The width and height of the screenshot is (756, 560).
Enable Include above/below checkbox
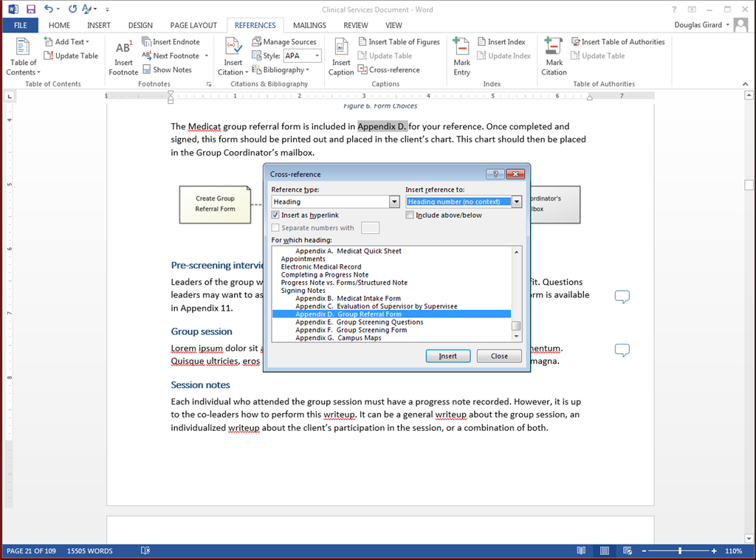(410, 215)
